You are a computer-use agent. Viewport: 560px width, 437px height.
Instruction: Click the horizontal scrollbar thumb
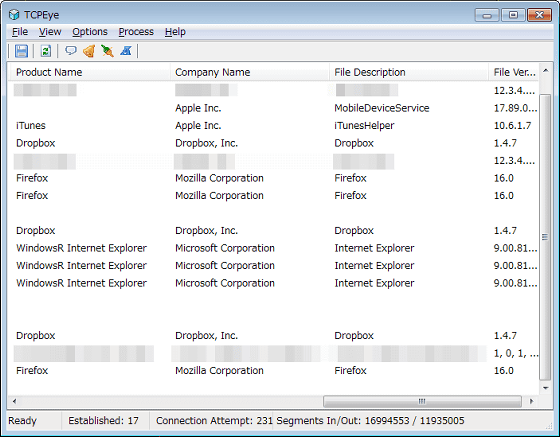click(422, 401)
